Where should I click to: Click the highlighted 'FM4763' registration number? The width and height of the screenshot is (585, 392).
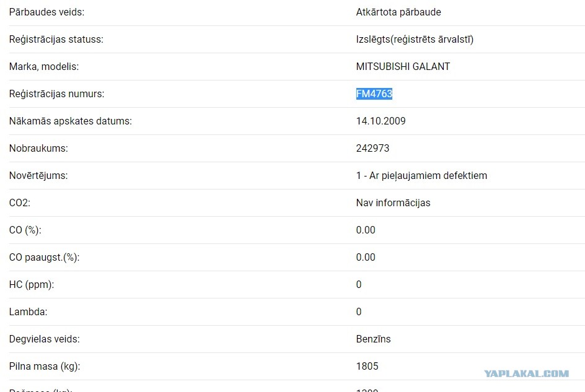374,94
